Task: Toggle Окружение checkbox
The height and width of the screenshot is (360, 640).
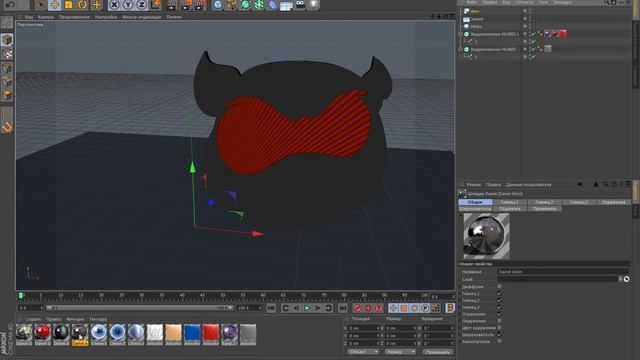Action: [x=499, y=321]
